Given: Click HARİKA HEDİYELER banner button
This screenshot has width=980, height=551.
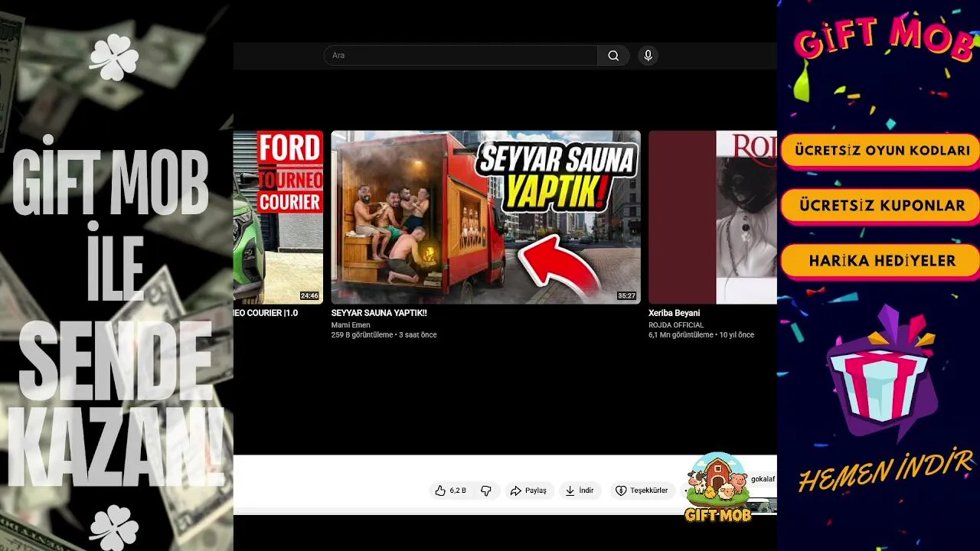Looking at the screenshot, I should [x=881, y=261].
